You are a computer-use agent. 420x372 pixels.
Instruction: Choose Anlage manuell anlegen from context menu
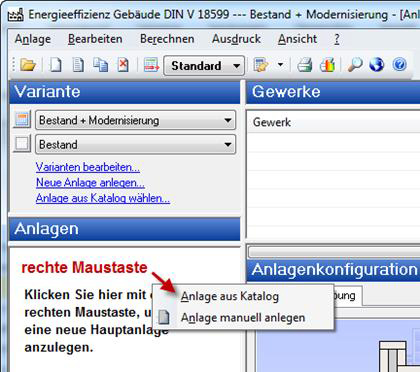243,318
